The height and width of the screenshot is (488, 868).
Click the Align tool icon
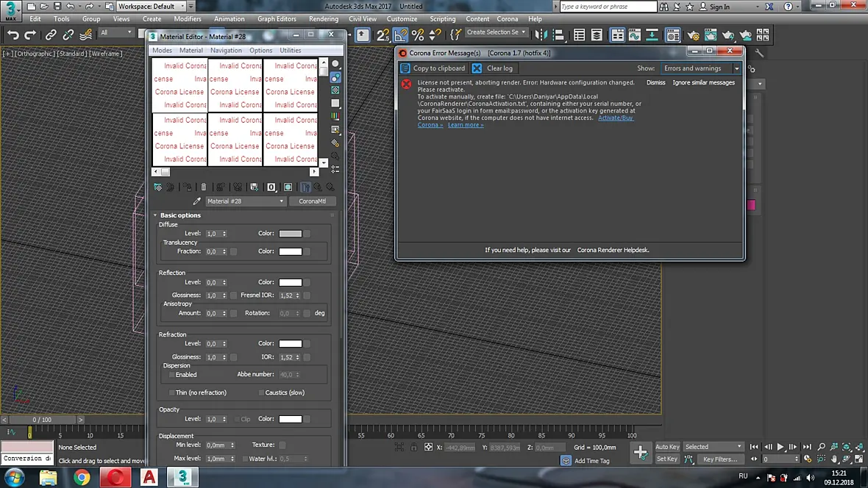(558, 35)
